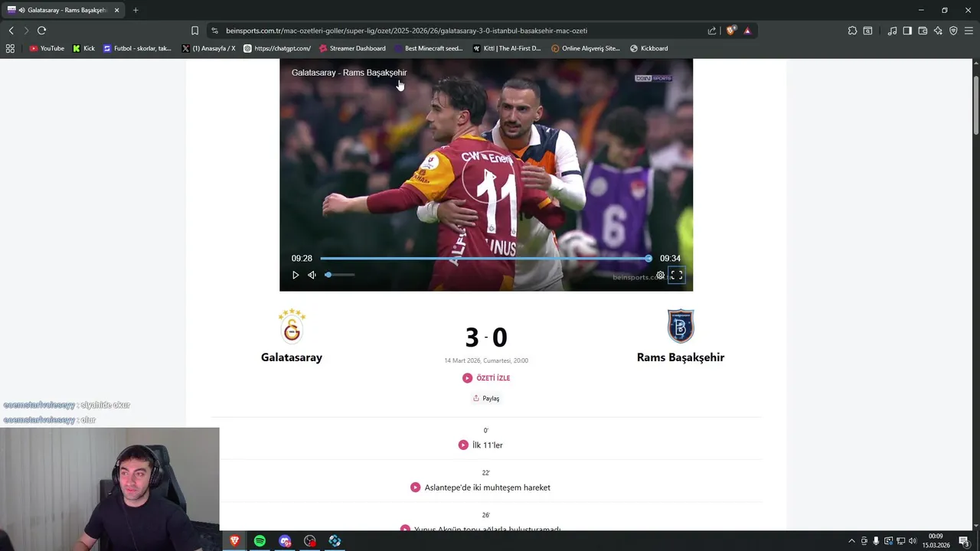This screenshot has width=980, height=551.
Task: Select the Galatasaray - Rams Başakşehir tab
Action: tap(63, 10)
